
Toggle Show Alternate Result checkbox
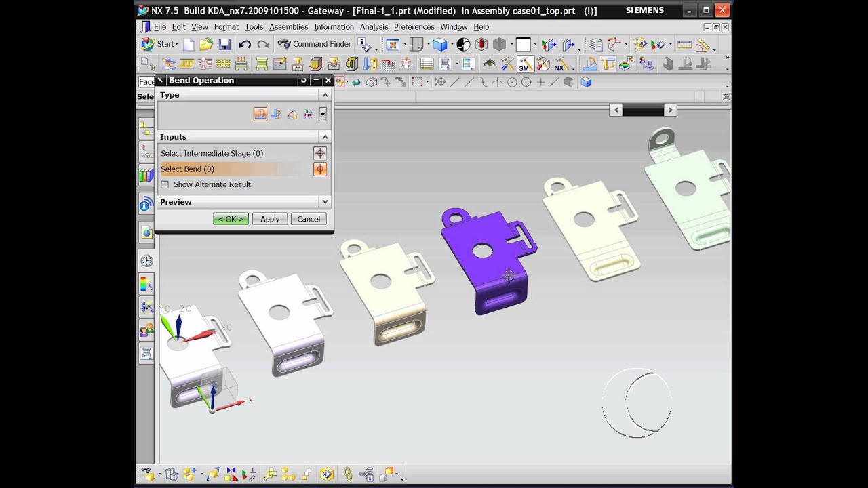[x=165, y=184]
